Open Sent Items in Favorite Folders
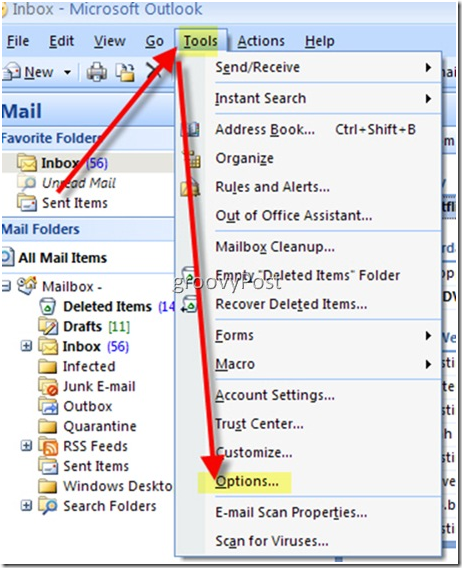This screenshot has height=568, width=462. point(75,203)
